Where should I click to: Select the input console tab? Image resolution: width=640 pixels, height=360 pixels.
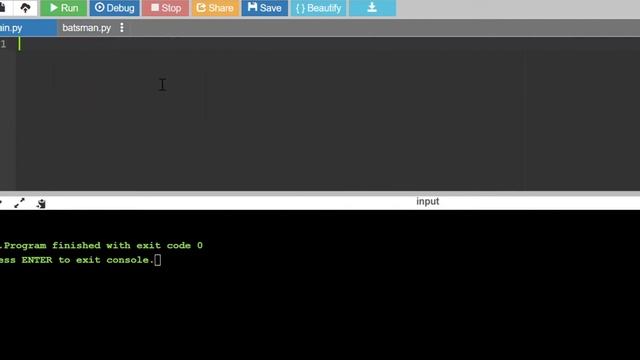point(427,201)
